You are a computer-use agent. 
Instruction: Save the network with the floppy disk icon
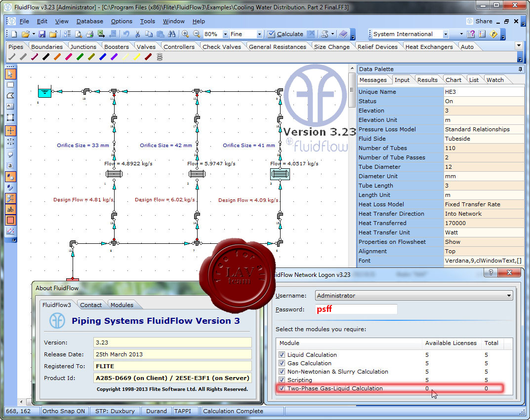coord(42,34)
